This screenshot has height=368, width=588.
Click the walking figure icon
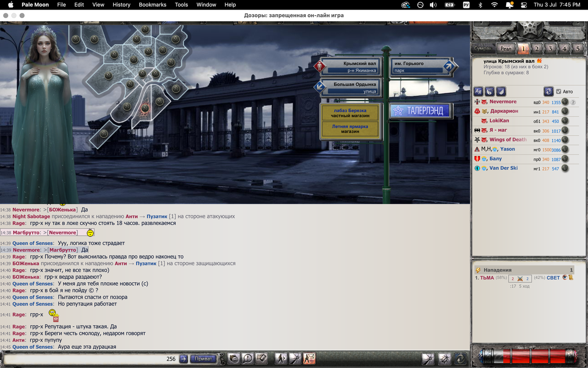click(281, 358)
